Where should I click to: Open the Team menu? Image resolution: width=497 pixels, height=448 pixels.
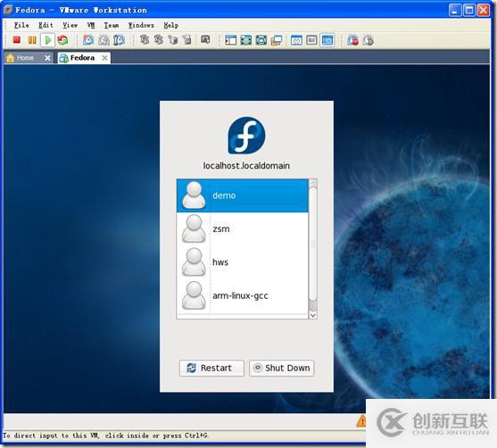click(x=112, y=25)
